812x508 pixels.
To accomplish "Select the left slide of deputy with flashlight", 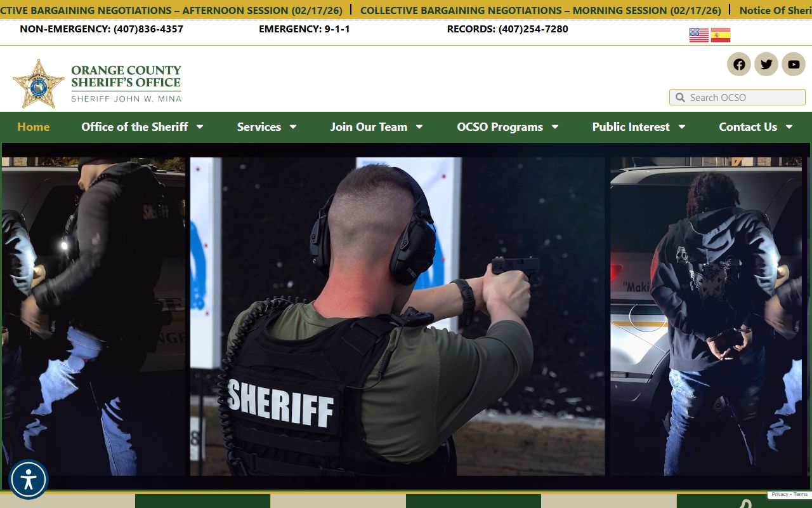I will 94,316.
